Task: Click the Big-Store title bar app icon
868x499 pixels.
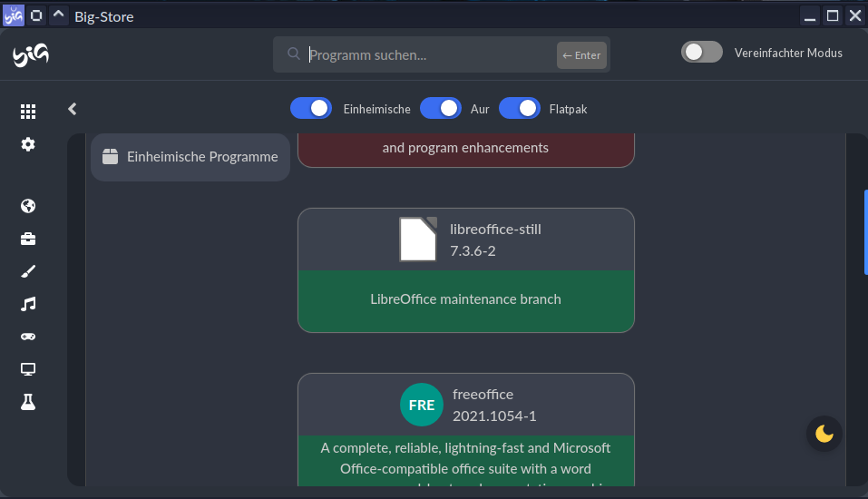Action: click(x=14, y=16)
